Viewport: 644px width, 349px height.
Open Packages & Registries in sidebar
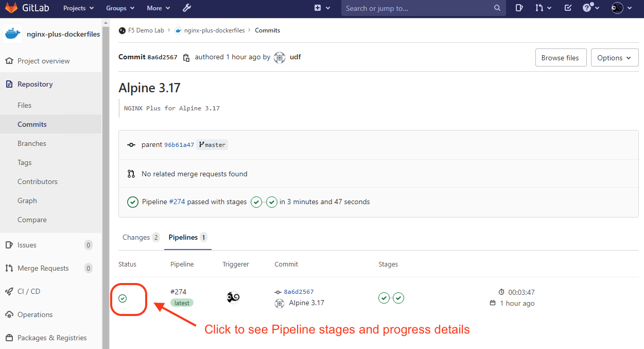coord(52,338)
